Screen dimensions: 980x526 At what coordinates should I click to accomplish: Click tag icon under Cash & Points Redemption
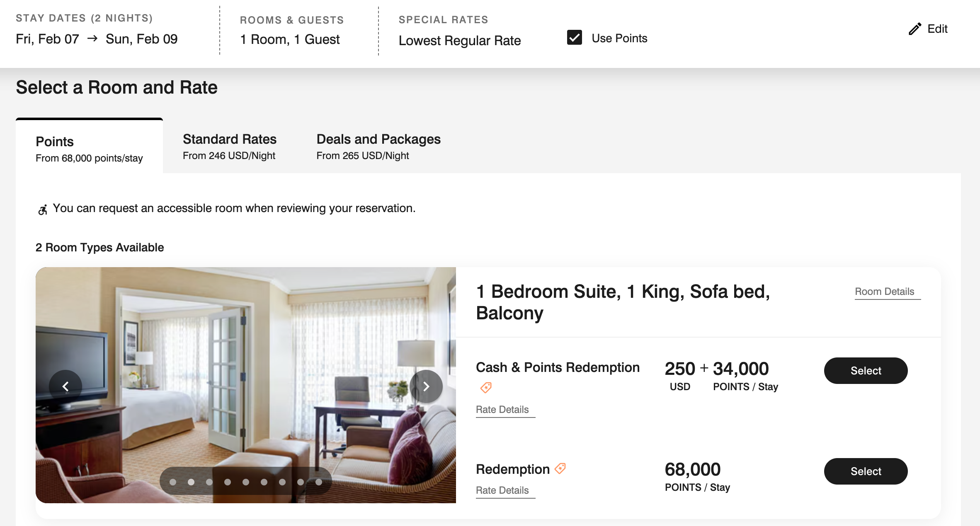tap(486, 388)
